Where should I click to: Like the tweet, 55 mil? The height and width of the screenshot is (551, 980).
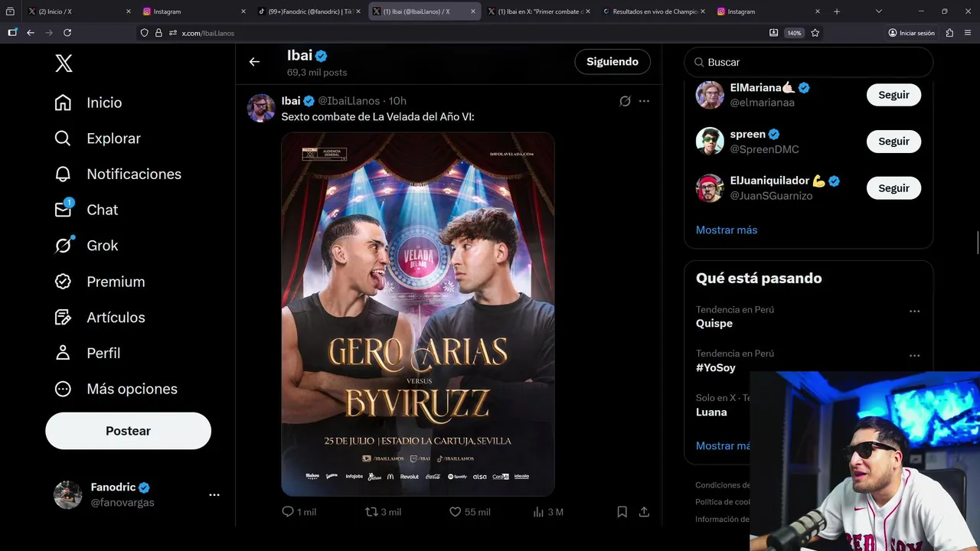[x=469, y=511]
